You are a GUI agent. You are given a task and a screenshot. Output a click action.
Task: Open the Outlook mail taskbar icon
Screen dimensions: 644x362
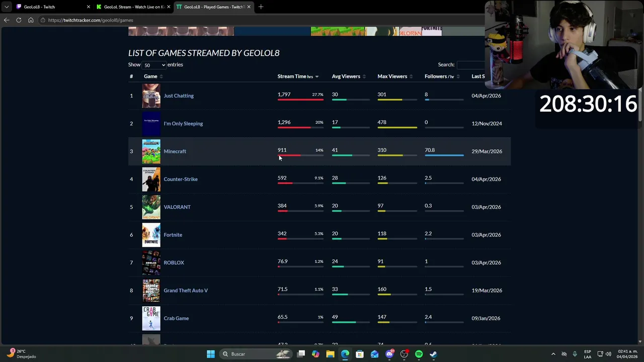(374, 354)
